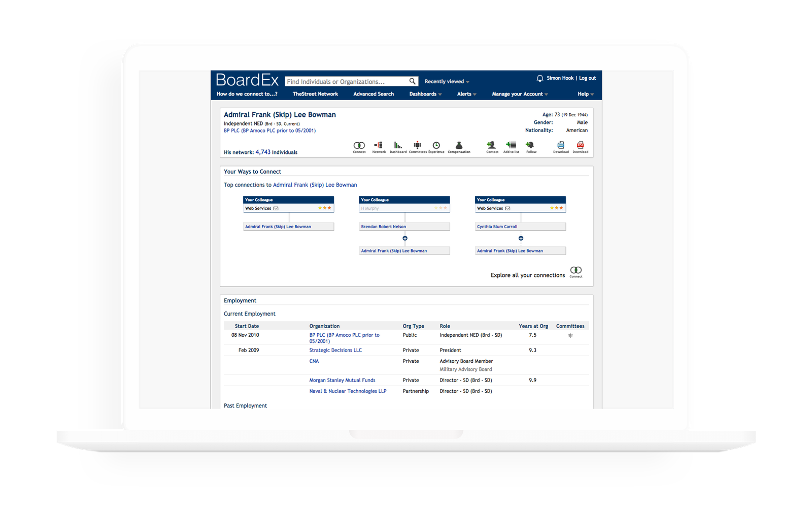The image size is (812, 508).
Task: Open the Recently viewed dropdown
Action: [x=447, y=82]
